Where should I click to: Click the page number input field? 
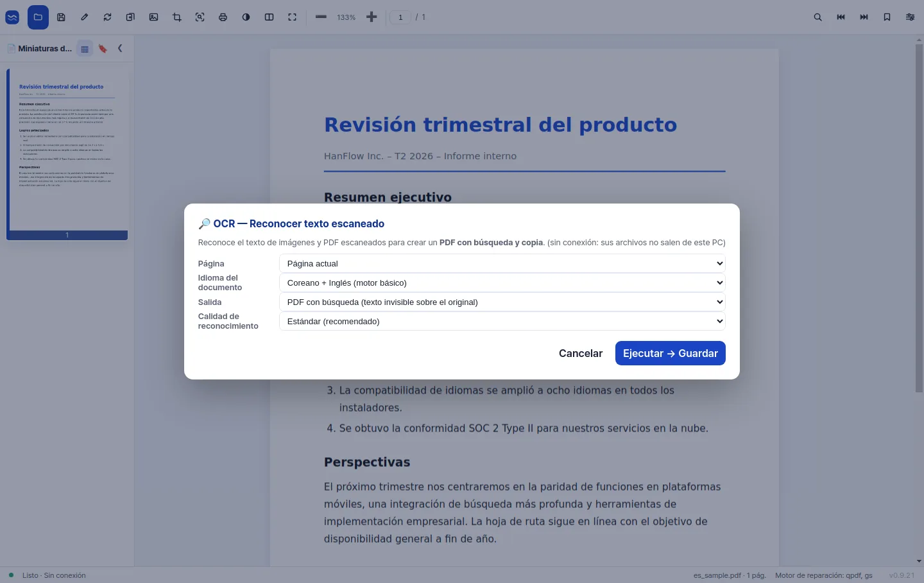tap(400, 17)
